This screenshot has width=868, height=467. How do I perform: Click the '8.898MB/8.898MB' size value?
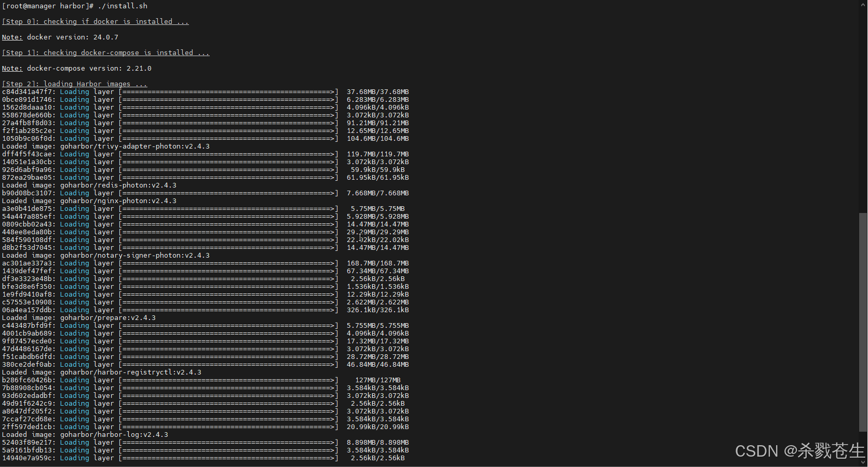(x=378, y=443)
